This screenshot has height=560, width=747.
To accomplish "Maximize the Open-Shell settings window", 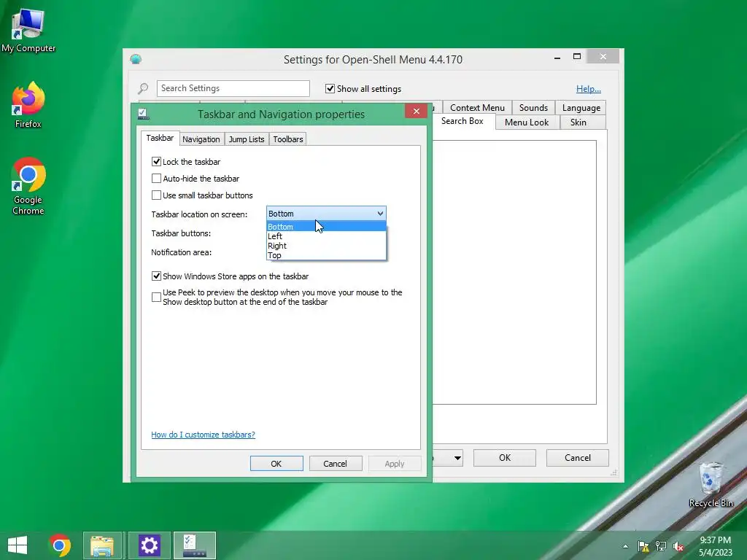I will tap(577, 57).
